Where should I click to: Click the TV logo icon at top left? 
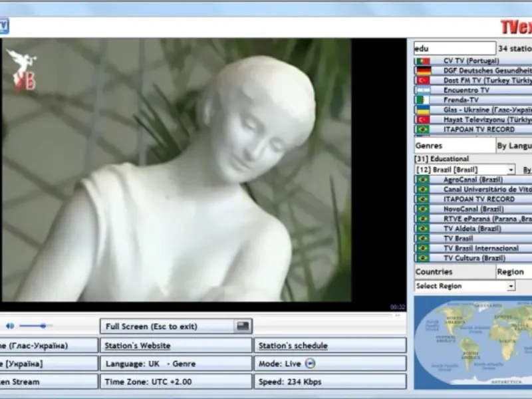(x=3, y=26)
